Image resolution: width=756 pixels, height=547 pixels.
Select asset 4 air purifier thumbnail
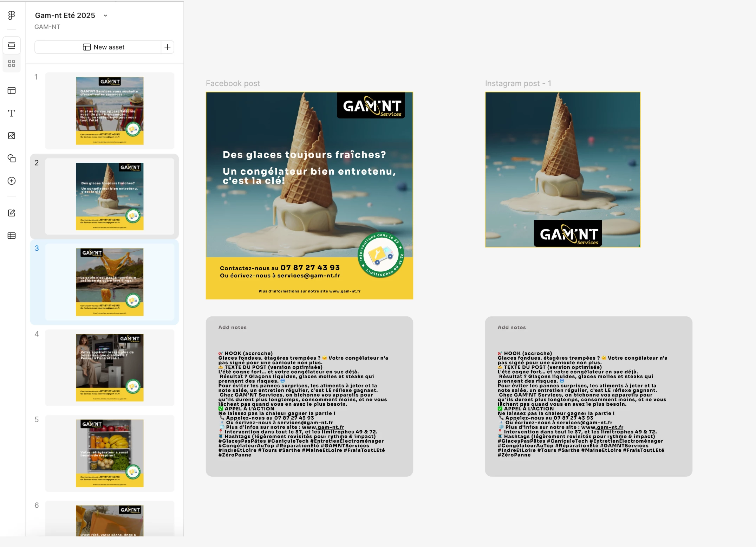tap(110, 368)
